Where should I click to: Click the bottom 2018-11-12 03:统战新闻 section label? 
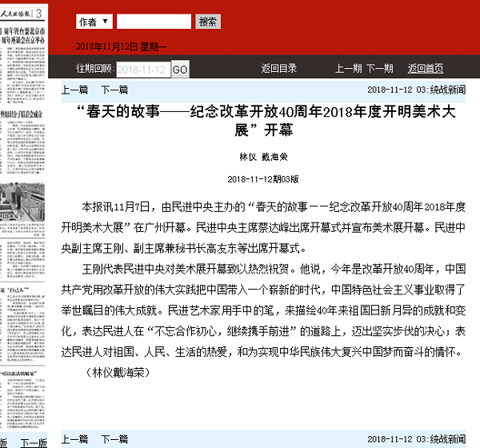coord(416,439)
